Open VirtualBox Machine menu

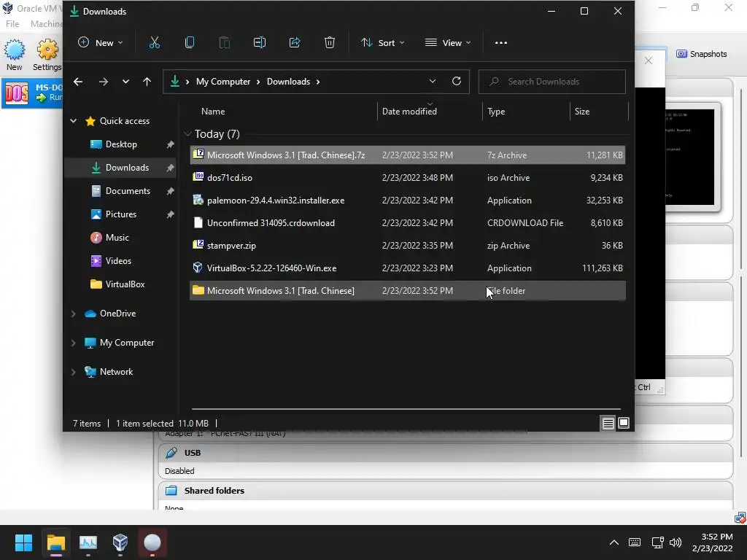coord(46,24)
